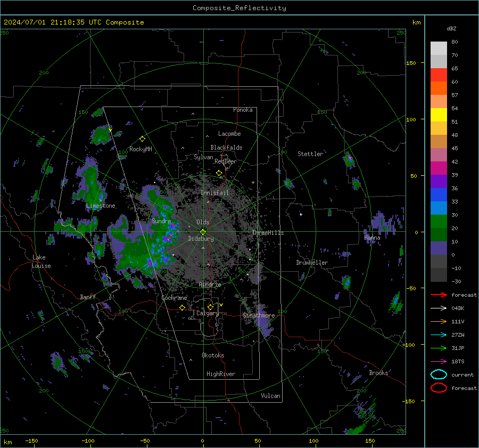Click the ThreeHills label
The width and height of the screenshot is (479, 448).
pyautogui.click(x=268, y=233)
